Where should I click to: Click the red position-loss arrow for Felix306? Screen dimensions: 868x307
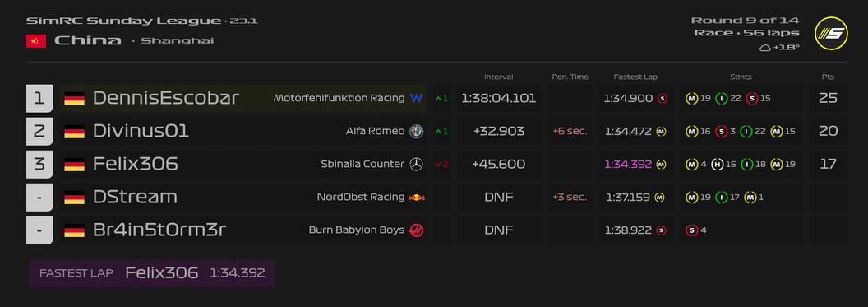[x=438, y=165]
